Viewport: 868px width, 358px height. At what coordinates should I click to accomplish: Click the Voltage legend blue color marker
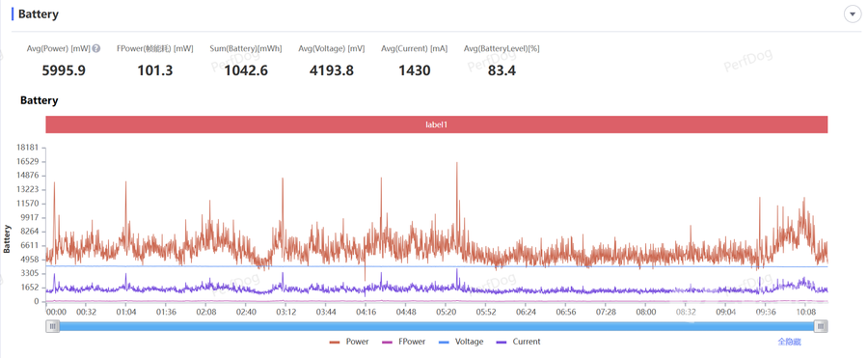coord(444,342)
